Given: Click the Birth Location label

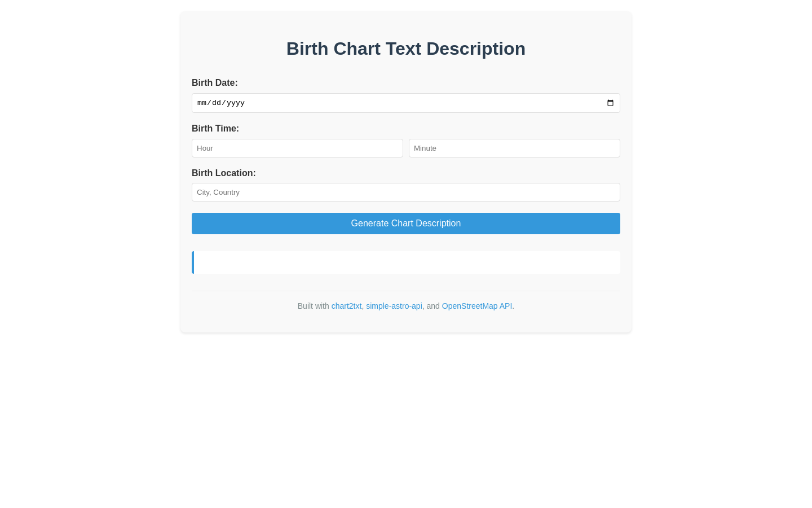Looking at the screenshot, I should tap(224, 173).
